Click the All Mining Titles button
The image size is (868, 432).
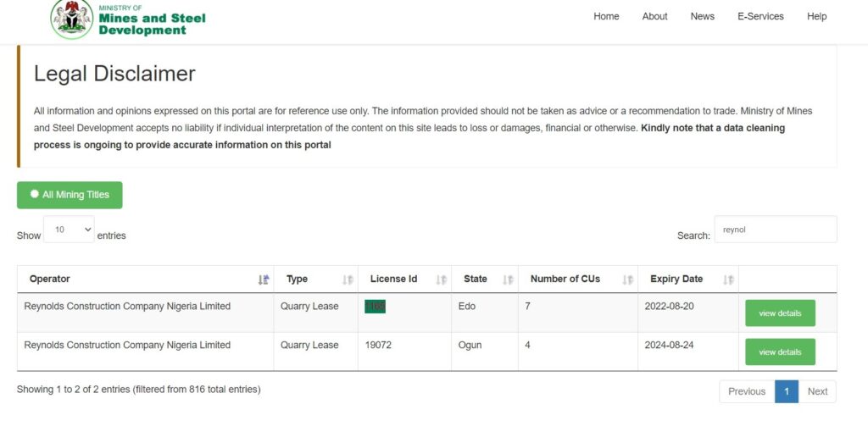click(x=70, y=195)
